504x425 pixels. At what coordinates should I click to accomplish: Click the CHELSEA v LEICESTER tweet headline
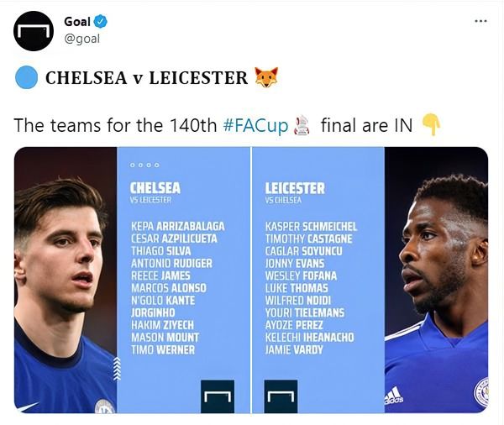[x=146, y=78]
